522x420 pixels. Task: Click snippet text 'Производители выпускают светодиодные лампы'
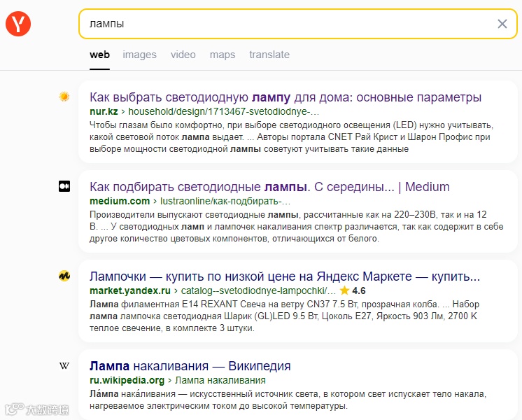pyautogui.click(x=194, y=215)
